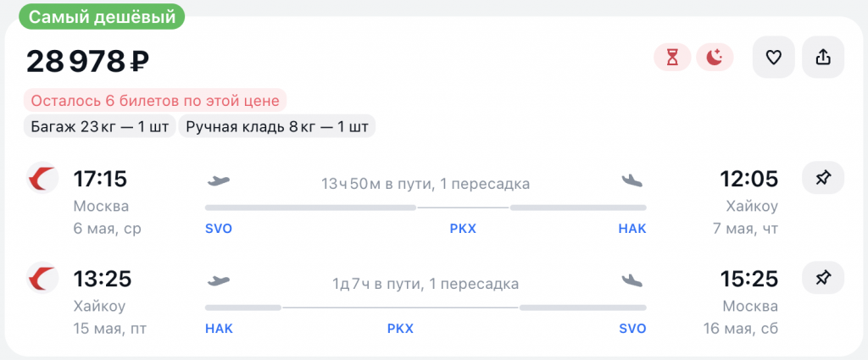Click the outbound 17:15 departure time

(100, 180)
